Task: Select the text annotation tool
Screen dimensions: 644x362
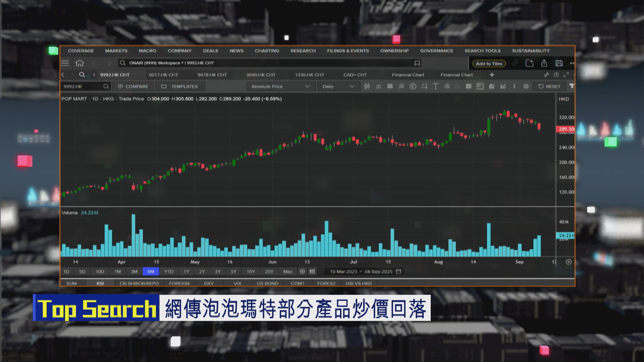Action: 435,86
